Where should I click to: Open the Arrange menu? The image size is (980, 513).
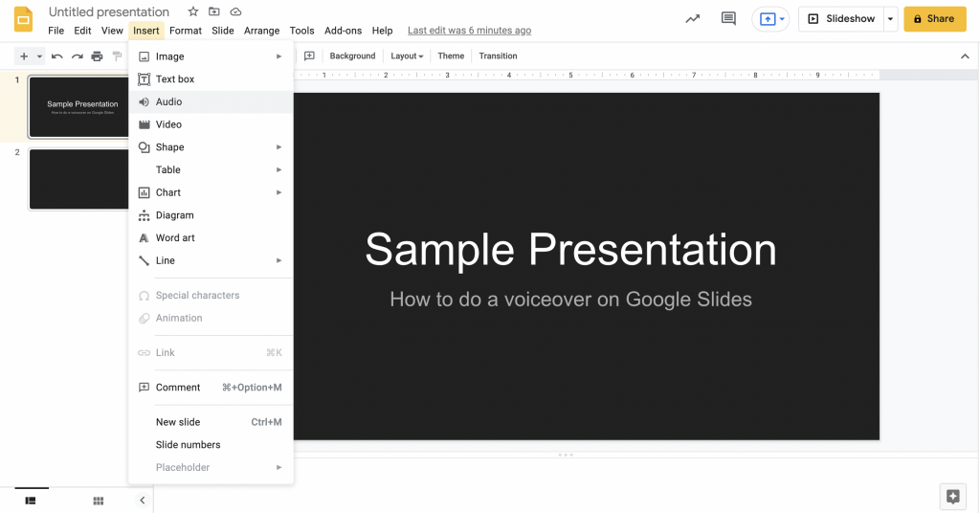pyautogui.click(x=262, y=30)
